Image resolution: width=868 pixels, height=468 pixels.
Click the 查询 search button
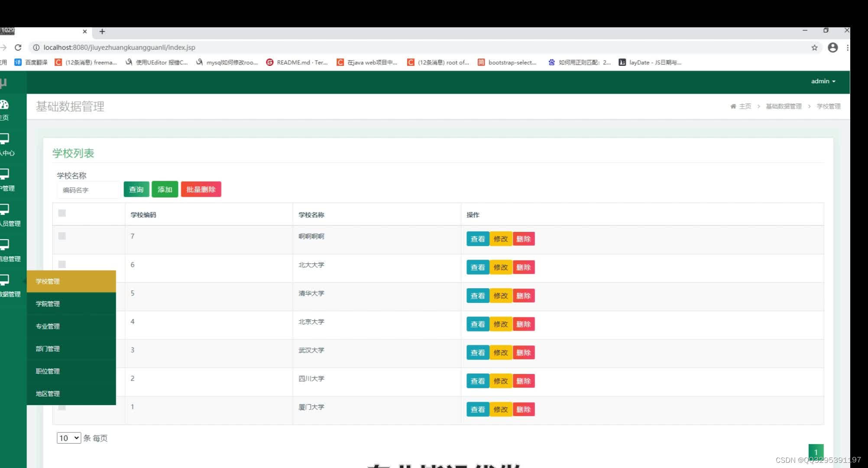click(136, 189)
